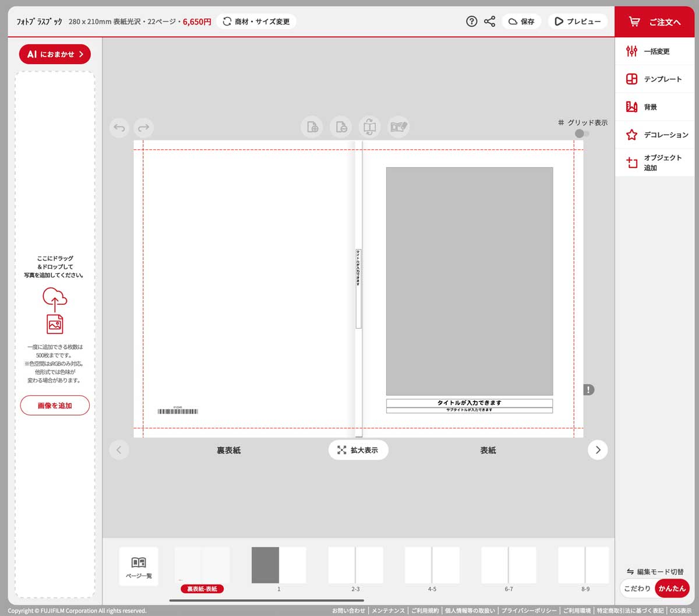Click the ご注文へ order button

(656, 22)
